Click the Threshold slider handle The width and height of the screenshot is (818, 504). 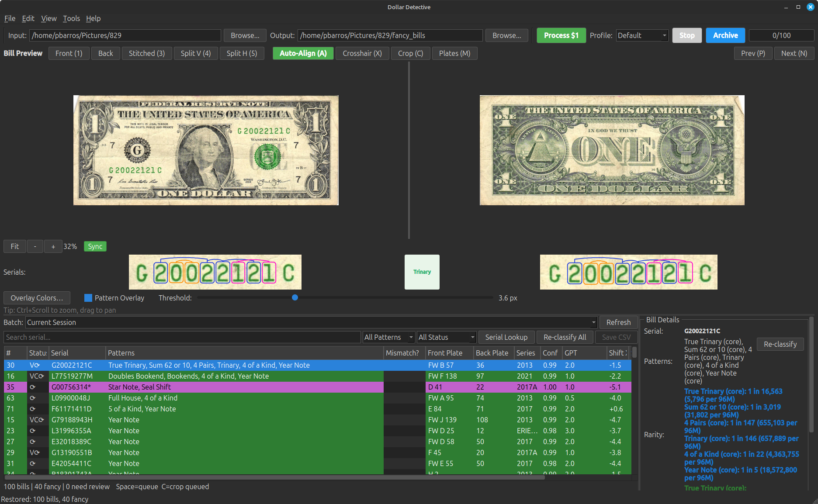(x=295, y=297)
